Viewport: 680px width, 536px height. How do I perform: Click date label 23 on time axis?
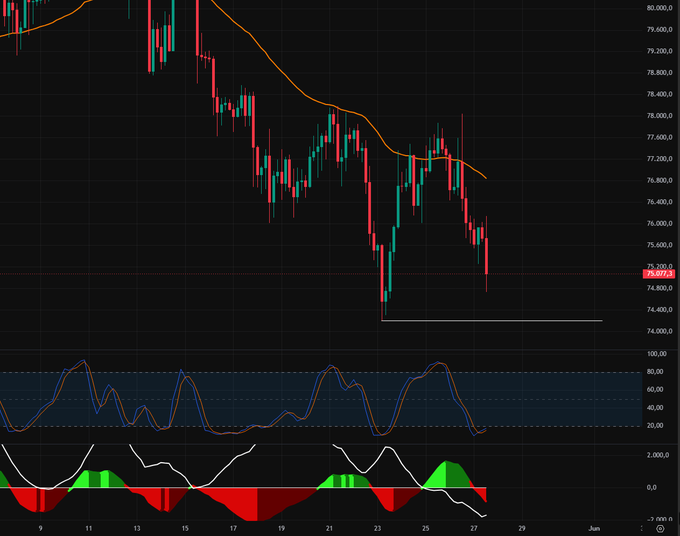point(377,528)
